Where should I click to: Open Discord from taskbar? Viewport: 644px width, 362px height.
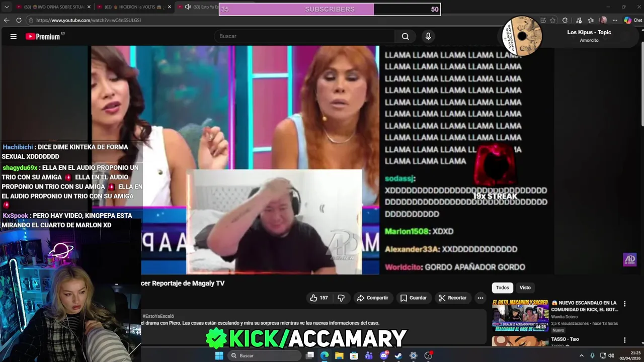(x=384, y=355)
